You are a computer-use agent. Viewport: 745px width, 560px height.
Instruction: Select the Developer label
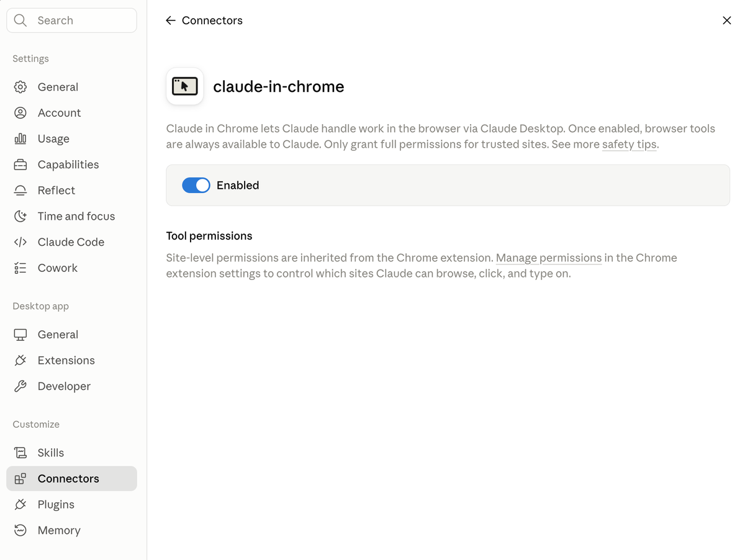click(x=64, y=386)
